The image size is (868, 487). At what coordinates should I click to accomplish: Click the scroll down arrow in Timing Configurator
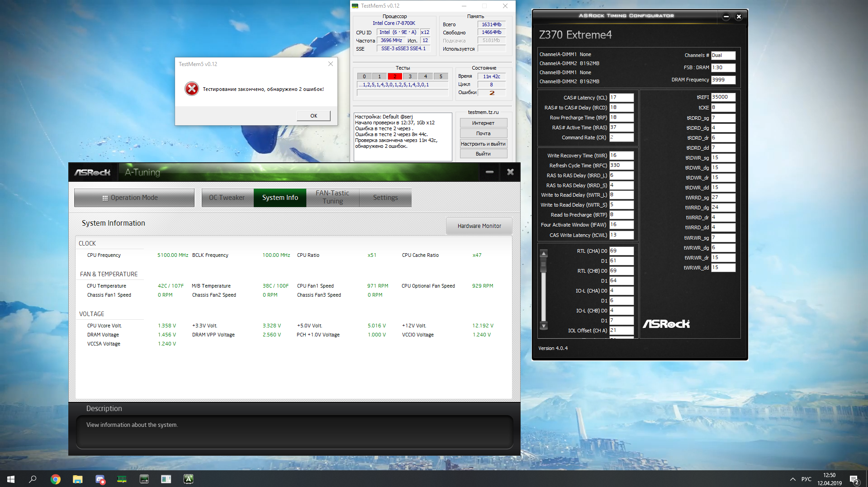point(544,326)
